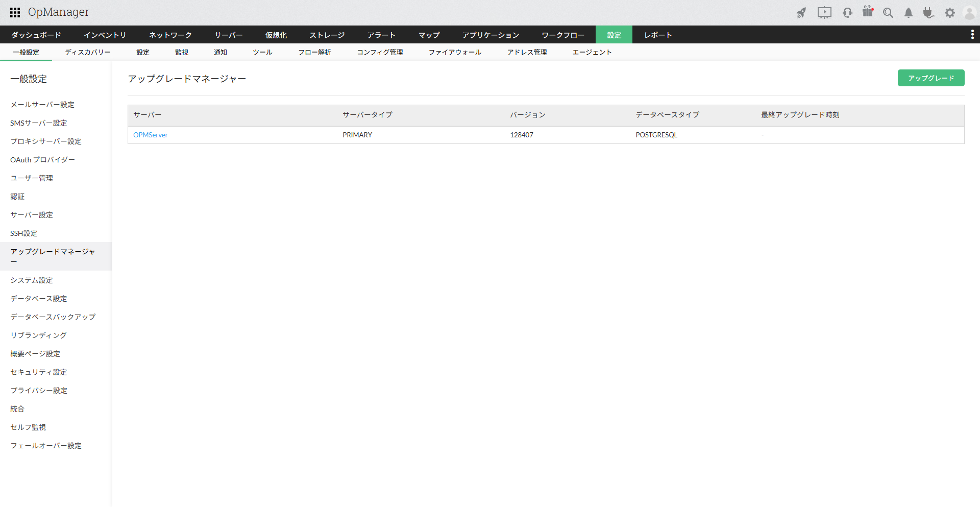Screen dimensions: 980x507
Task: Open the コンフィグ管理 tab
Action: pos(380,52)
